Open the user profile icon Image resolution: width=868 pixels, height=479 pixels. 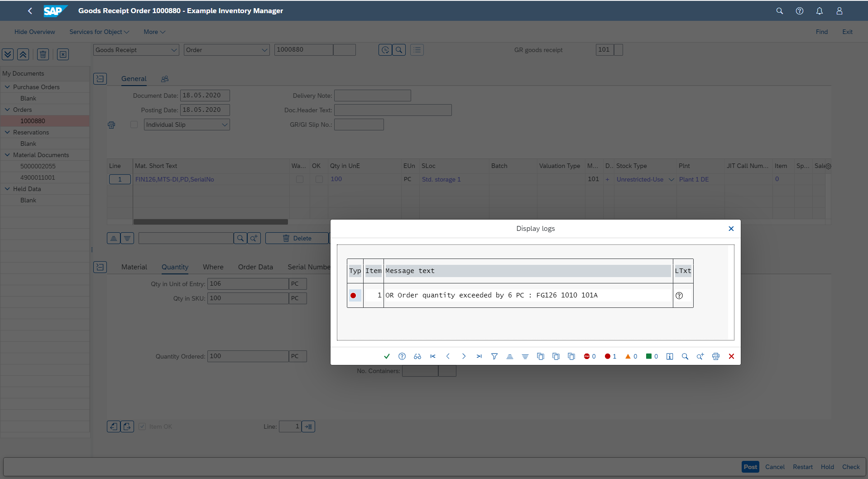tap(839, 11)
